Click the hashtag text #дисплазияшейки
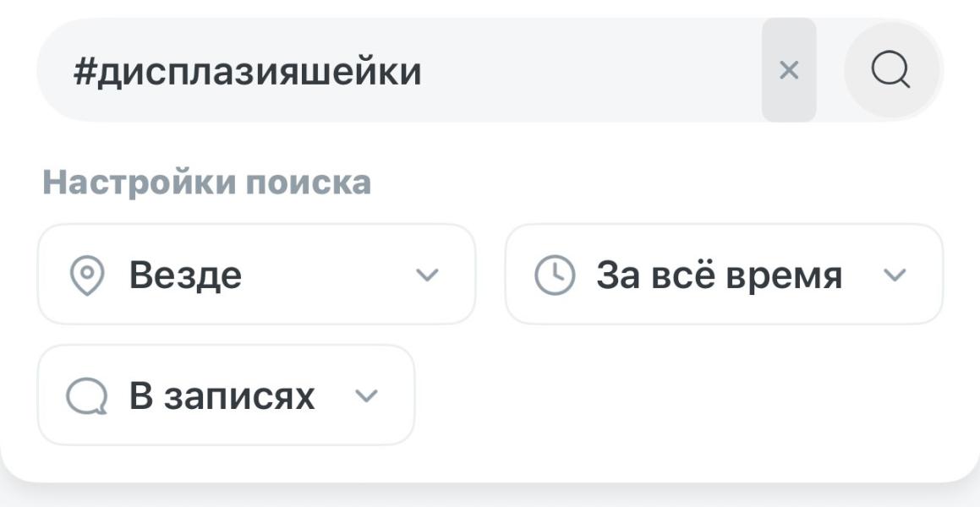 (x=247, y=72)
